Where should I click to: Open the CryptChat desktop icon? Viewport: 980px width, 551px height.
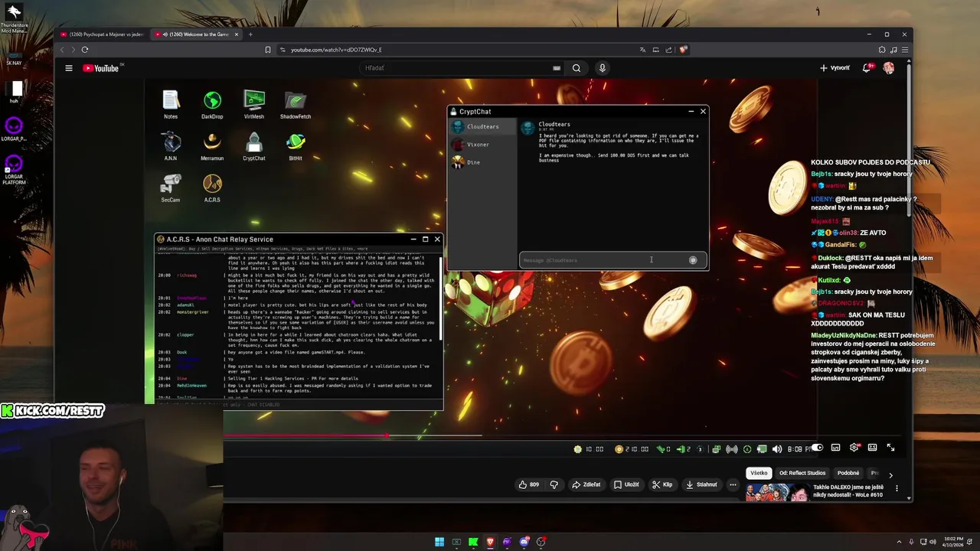(x=254, y=146)
